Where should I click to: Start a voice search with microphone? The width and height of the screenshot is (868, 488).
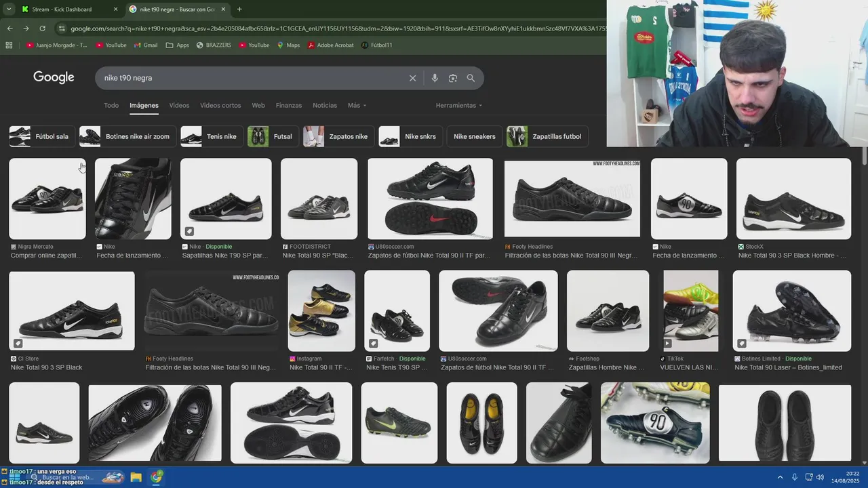(x=435, y=78)
